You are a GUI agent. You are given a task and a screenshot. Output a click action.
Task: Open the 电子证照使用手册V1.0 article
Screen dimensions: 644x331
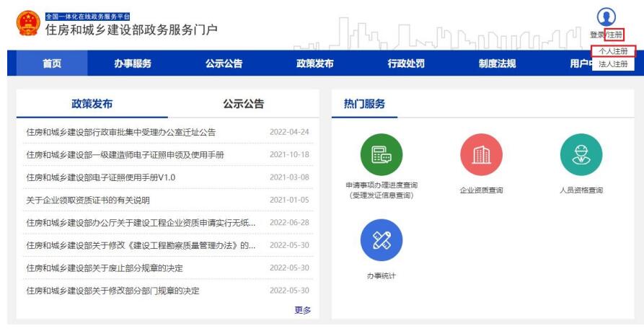[x=101, y=177]
